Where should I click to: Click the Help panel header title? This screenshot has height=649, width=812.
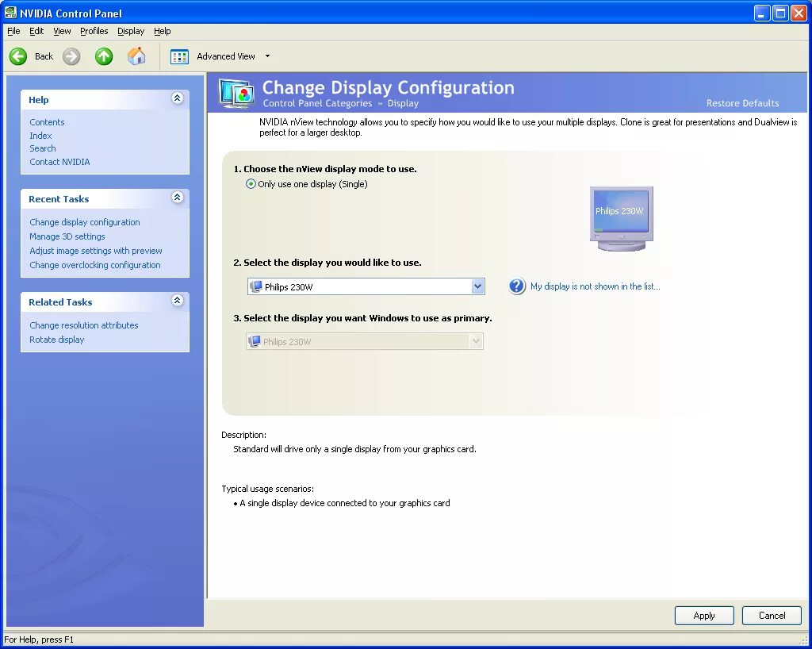[39, 100]
